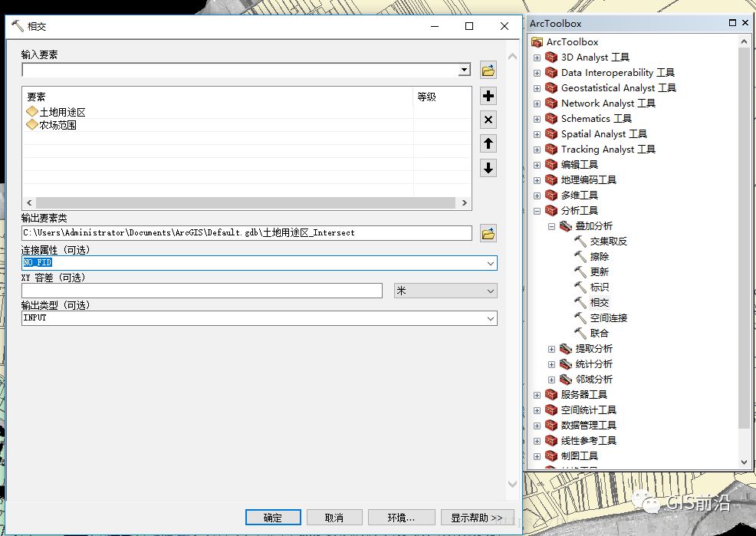
Task: Click 确定 button to run tool
Action: point(273,518)
